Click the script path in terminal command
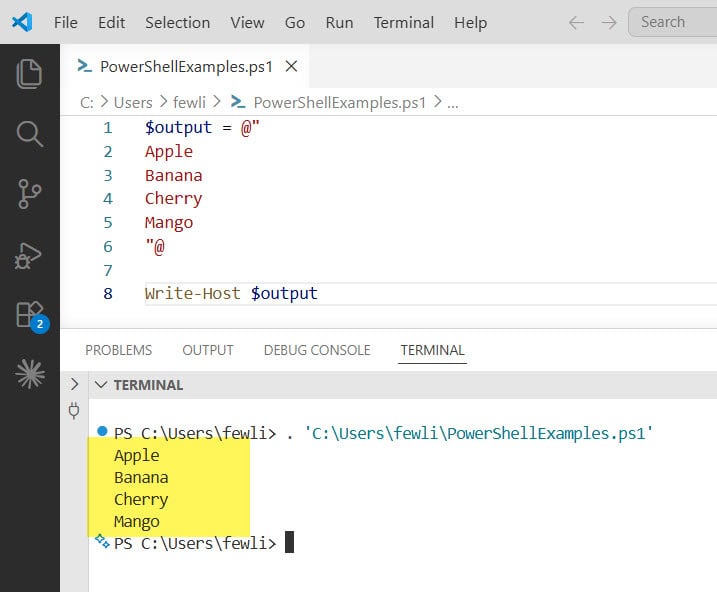The height and width of the screenshot is (592, 717). 479,433
